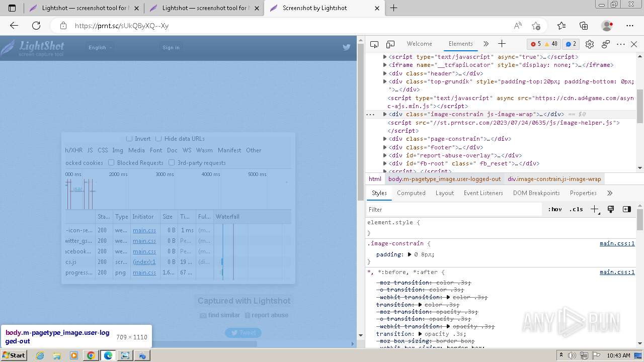Add more tools with plus icon

(502, 44)
